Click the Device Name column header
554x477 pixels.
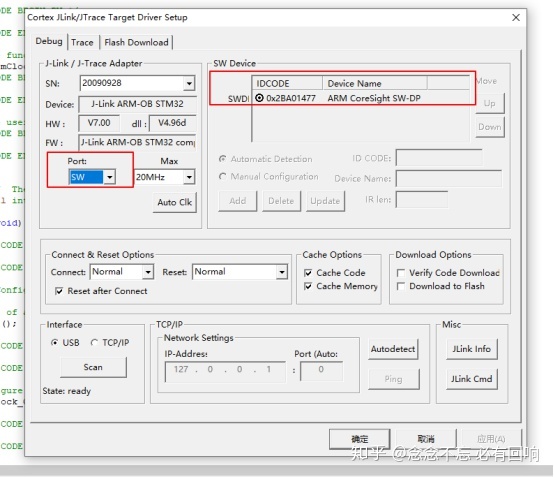tap(375, 83)
